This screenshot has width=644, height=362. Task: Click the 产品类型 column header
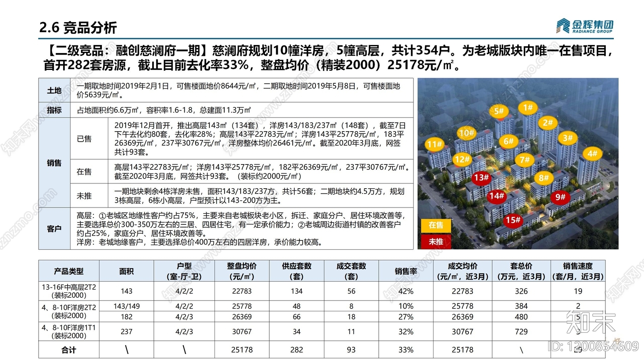pos(69,271)
